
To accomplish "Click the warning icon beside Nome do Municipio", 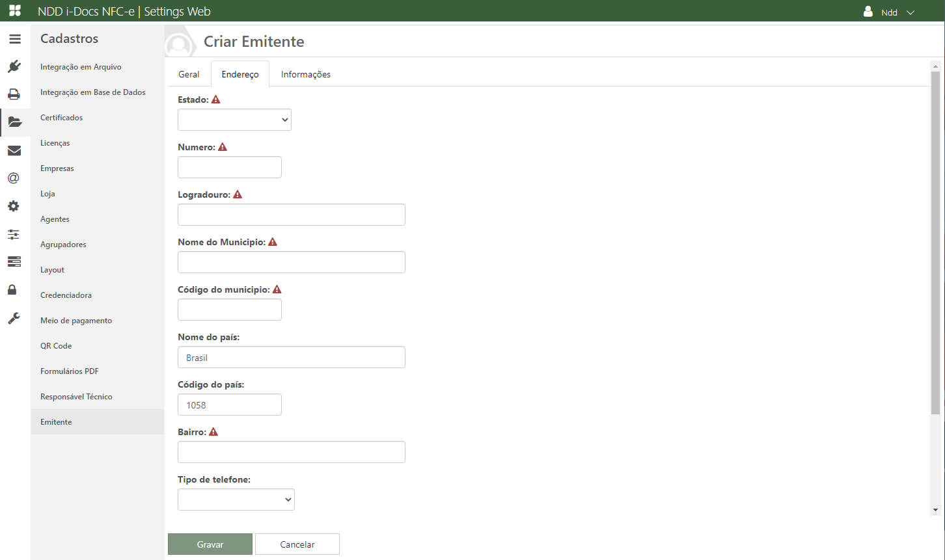I will (273, 242).
